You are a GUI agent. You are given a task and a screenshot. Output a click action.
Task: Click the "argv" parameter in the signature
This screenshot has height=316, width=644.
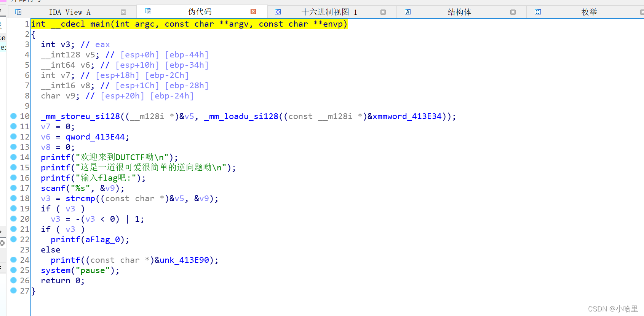click(239, 24)
